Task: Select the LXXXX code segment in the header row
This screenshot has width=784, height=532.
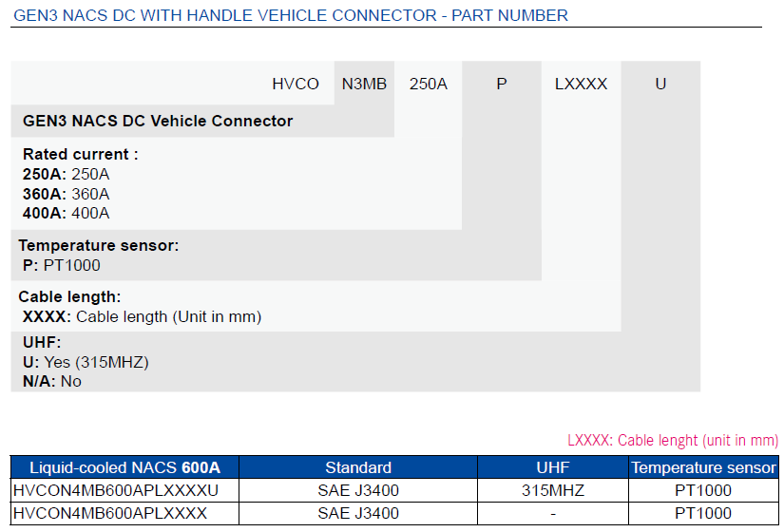Action: 581,84
